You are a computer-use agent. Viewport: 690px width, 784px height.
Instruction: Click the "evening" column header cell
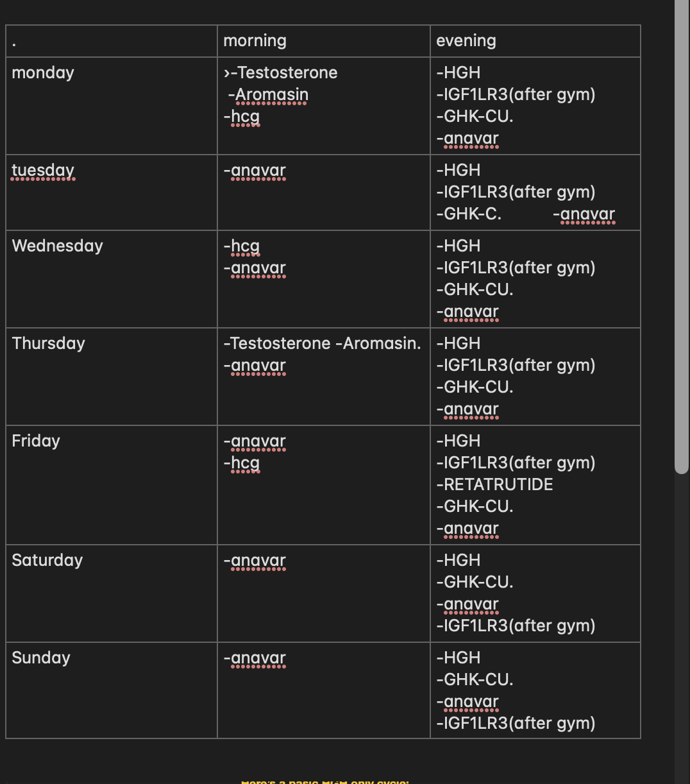click(466, 41)
